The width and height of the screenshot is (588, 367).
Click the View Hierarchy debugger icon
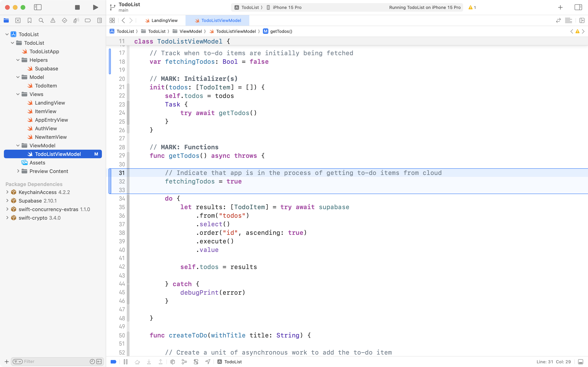tap(172, 361)
